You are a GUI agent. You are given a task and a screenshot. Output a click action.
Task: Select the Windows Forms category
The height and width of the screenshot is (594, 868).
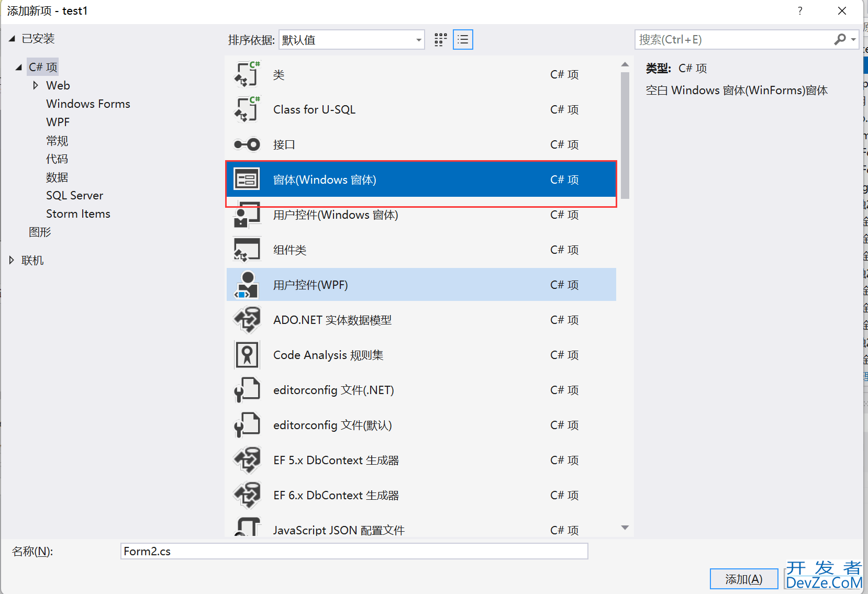point(88,104)
